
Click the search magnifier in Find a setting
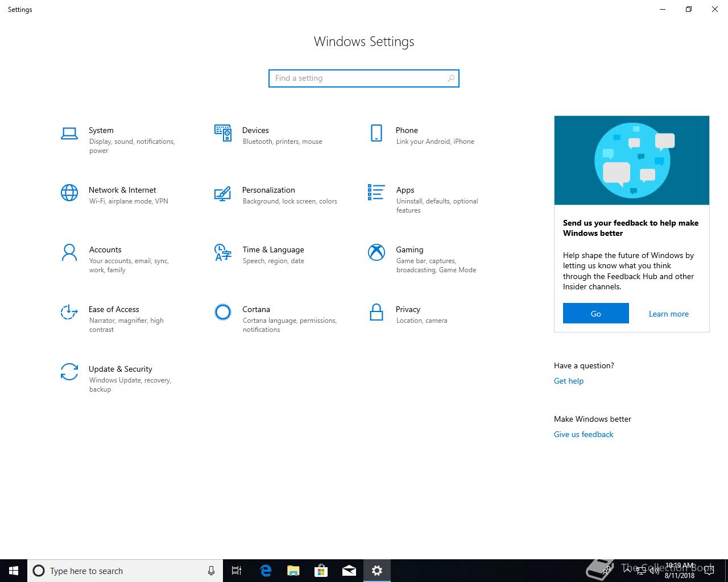pyautogui.click(x=451, y=78)
